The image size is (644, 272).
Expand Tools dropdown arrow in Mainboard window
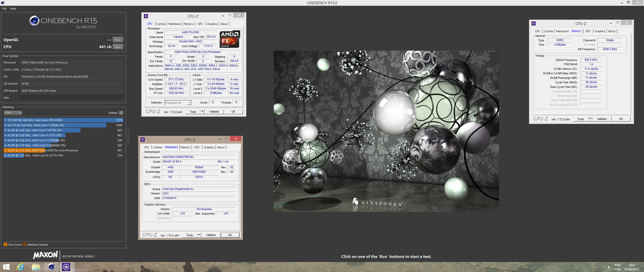point(198,235)
